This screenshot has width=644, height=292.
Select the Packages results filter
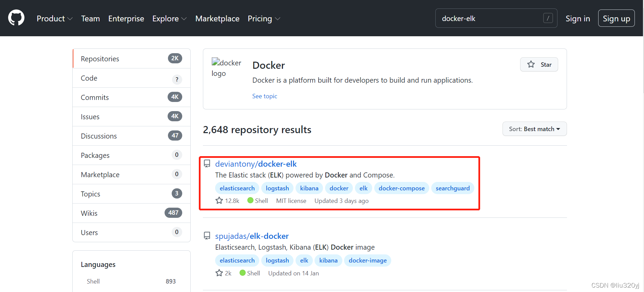pos(132,155)
